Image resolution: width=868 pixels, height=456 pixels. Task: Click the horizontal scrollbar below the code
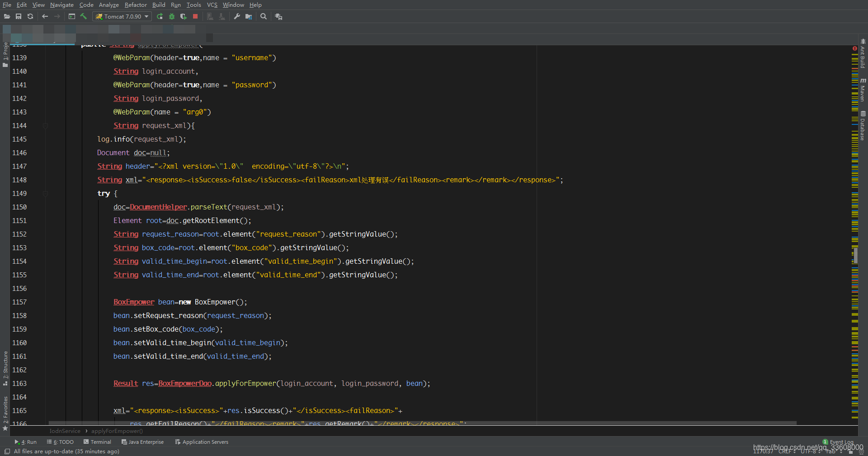point(423,423)
